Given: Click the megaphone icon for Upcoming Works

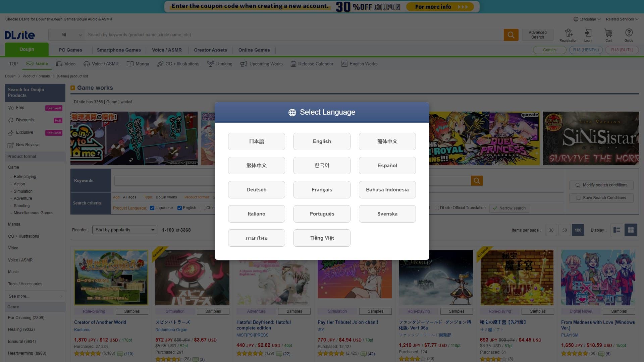Looking at the screenshot, I should pos(244,64).
